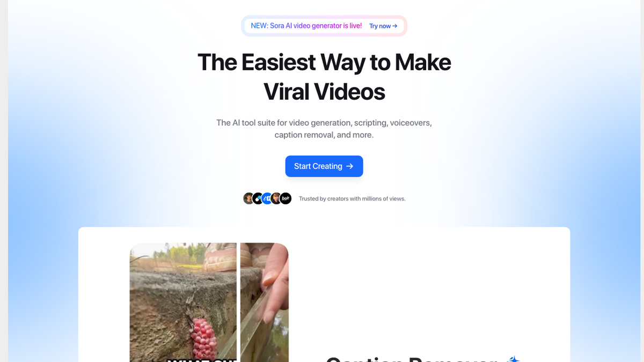Click the caption text on the left video
The width and height of the screenshot is (644, 362).
(x=202, y=359)
